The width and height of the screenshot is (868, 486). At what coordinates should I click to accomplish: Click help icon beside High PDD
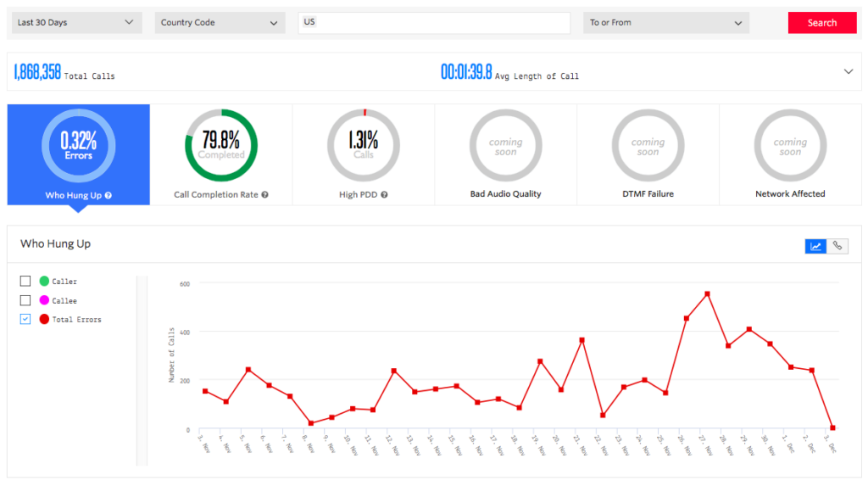point(385,195)
